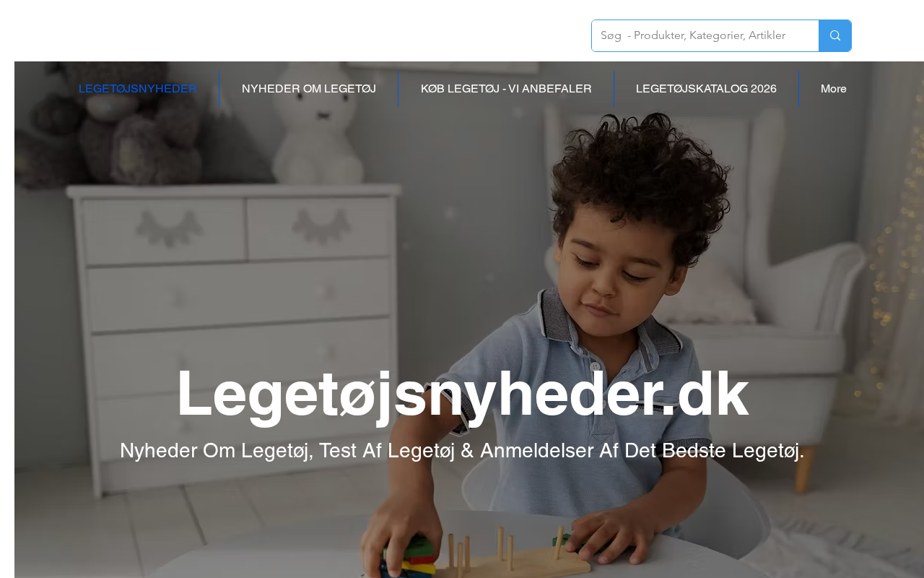
Task: Click the Nyheder Om Legetøj subtitle text
Action: 462,451
